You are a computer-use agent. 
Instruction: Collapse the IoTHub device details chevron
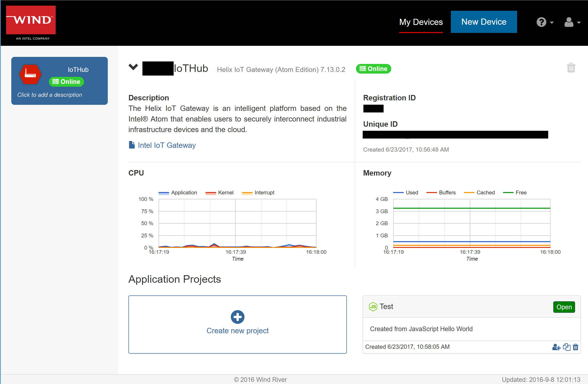(133, 67)
